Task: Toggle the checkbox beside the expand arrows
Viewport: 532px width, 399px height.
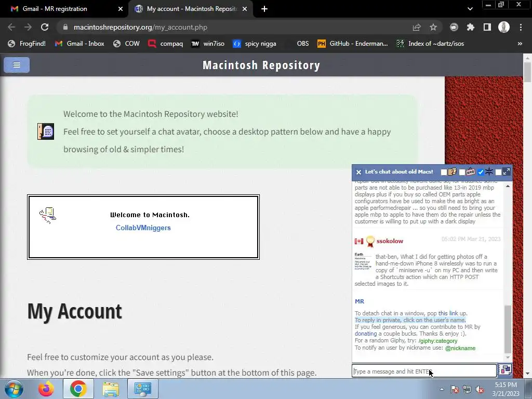Action: click(x=498, y=172)
